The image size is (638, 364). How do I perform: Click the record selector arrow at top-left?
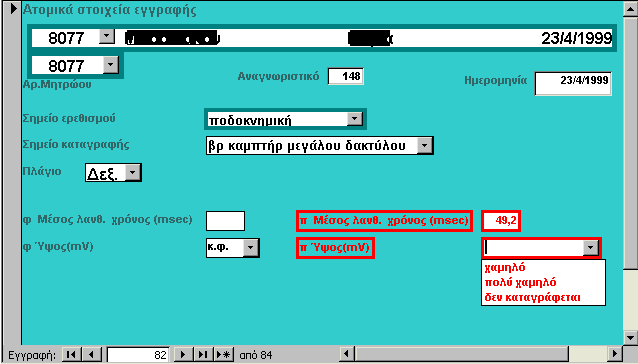click(x=13, y=8)
